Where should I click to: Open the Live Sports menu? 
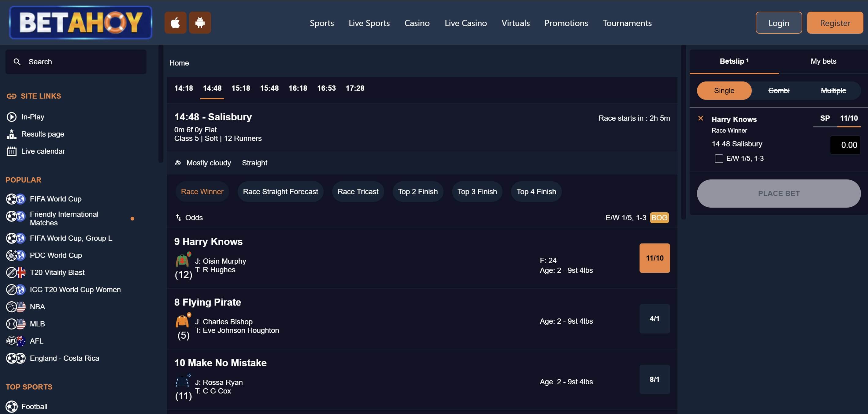click(x=369, y=23)
